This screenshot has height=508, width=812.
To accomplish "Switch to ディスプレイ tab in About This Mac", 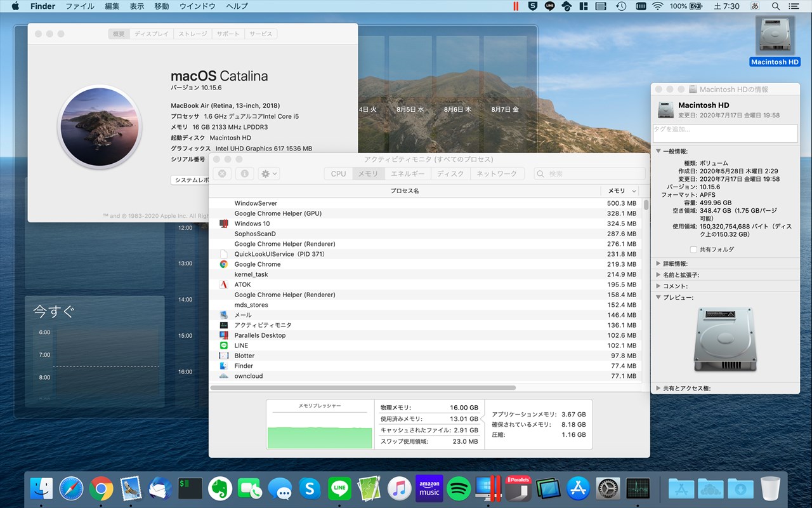I will 152,34.
